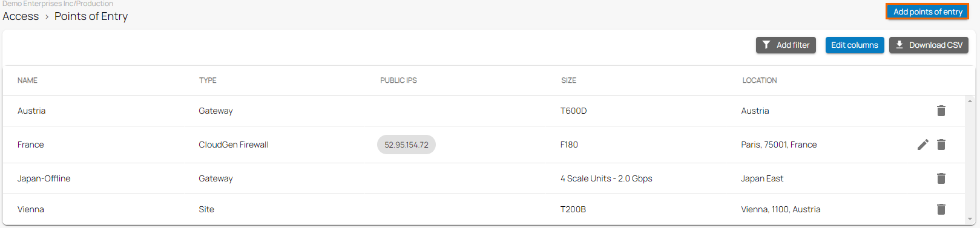Edit the France firewall entry
Viewport: 980px width, 228px height.
click(922, 145)
